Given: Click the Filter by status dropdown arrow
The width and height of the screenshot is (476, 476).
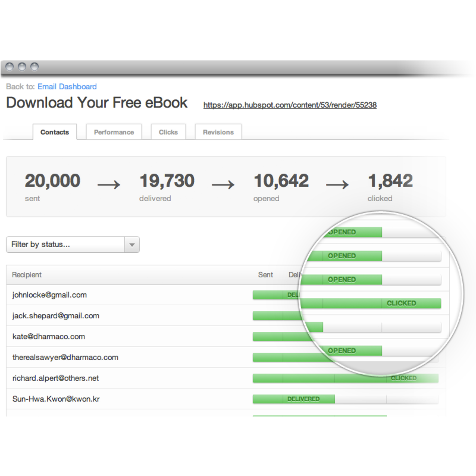Looking at the screenshot, I should tap(132, 245).
